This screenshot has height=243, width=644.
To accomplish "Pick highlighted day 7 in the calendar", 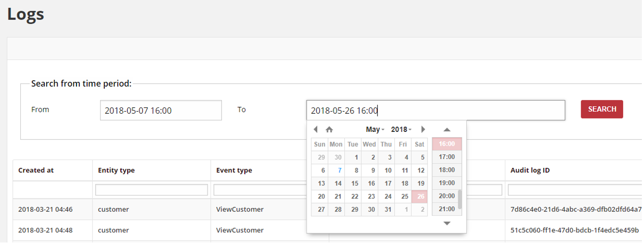I will (x=340, y=170).
